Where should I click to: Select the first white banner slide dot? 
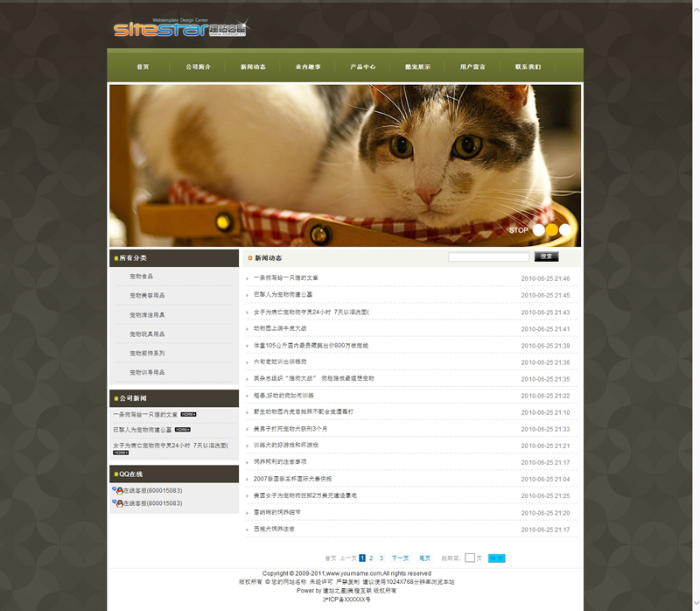(539, 230)
